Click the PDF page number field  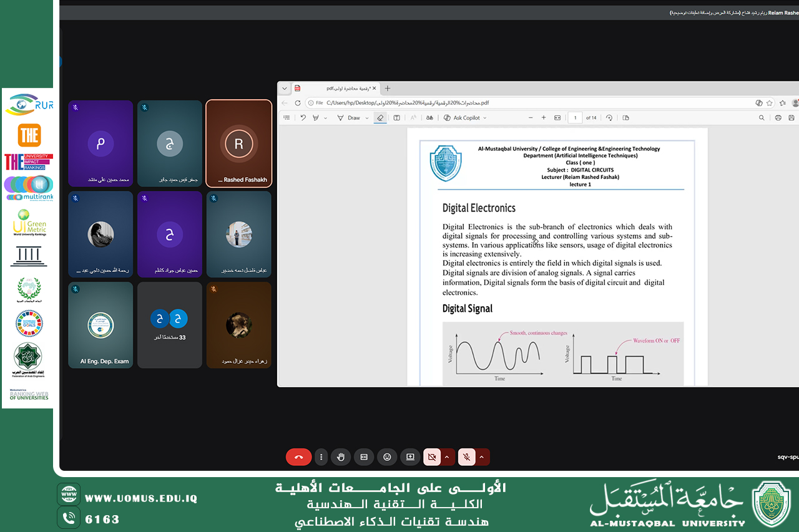(x=574, y=117)
